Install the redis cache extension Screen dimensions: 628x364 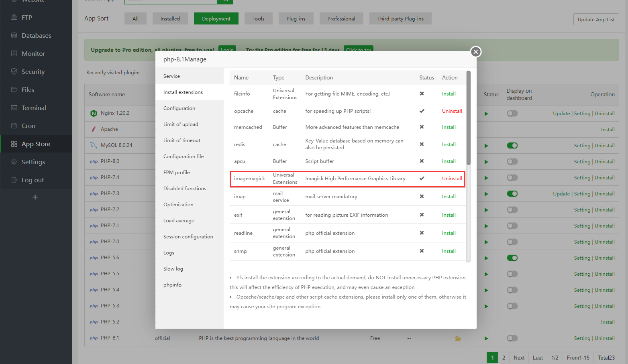click(449, 144)
